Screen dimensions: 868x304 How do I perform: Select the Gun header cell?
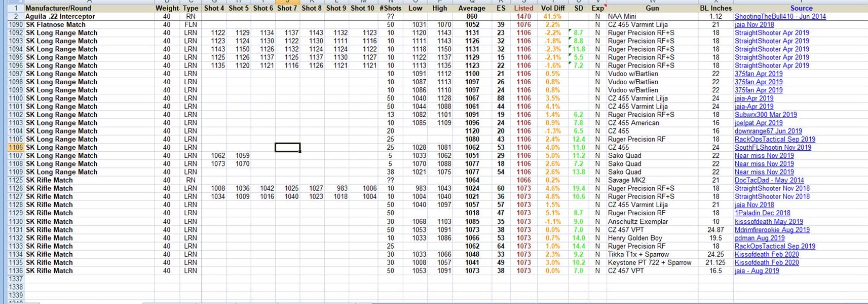[652, 8]
